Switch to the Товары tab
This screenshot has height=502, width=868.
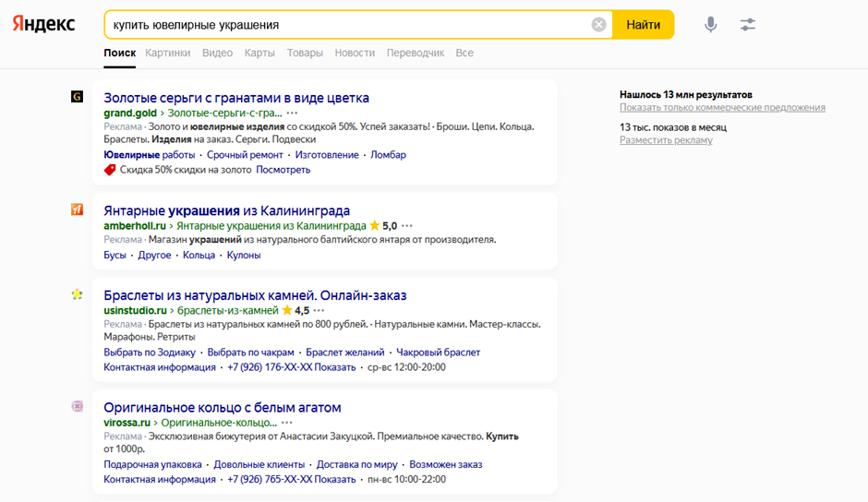coord(305,54)
